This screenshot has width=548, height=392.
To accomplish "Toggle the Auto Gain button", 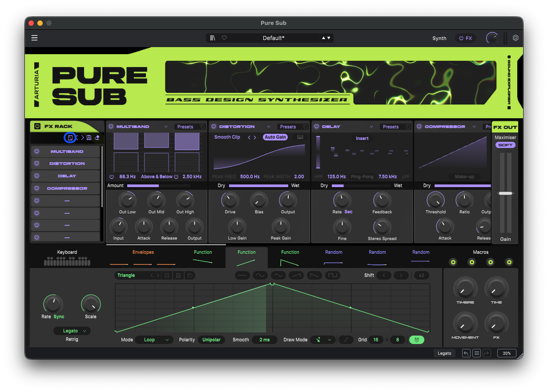I will [x=275, y=137].
